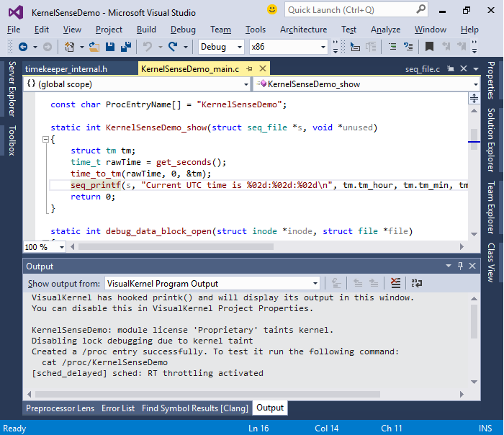Open Find Symbol Results [Clang] tab
This screenshot has height=435, width=504.
coord(195,408)
